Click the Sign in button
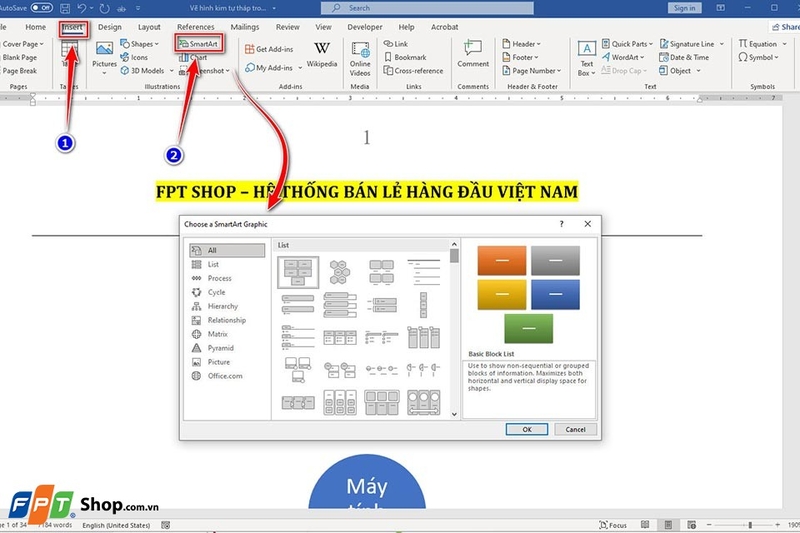The width and height of the screenshot is (800, 533). (x=684, y=8)
